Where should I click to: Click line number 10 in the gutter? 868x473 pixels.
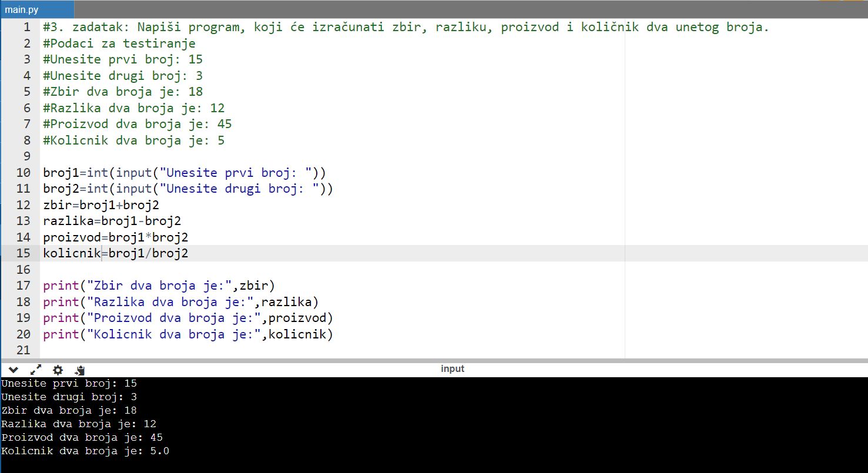click(24, 173)
